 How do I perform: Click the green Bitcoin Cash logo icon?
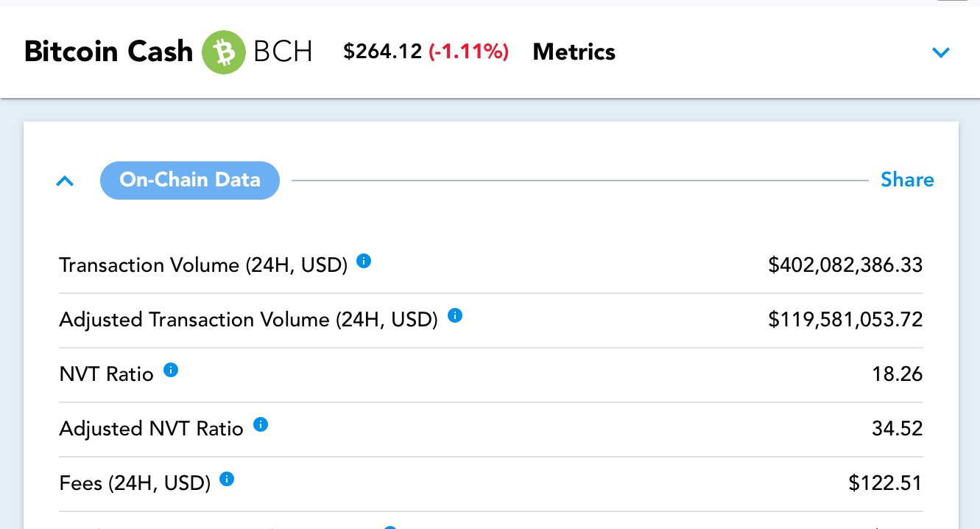224,52
